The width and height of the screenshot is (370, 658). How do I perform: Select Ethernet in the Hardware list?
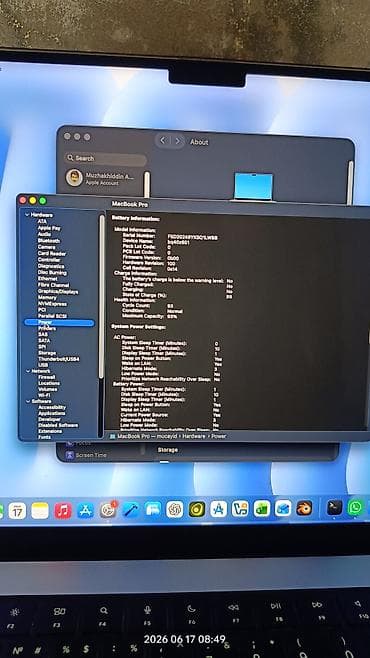coord(47,279)
